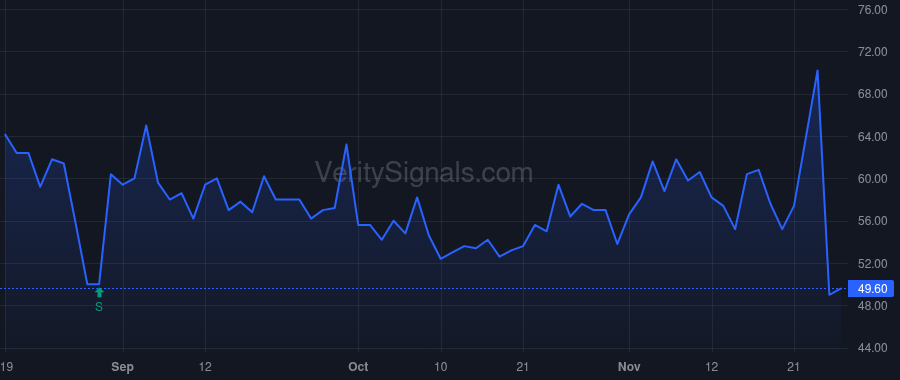Viewport: 900px width, 380px height.
Task: Click the 72.00 price axis label
Action: [871, 52]
